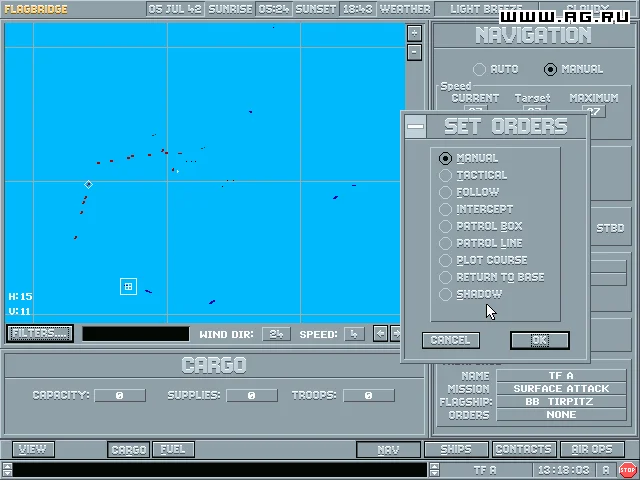This screenshot has height=480, width=640.
Task: Click the map scroll left arrow
Action: (x=380, y=333)
